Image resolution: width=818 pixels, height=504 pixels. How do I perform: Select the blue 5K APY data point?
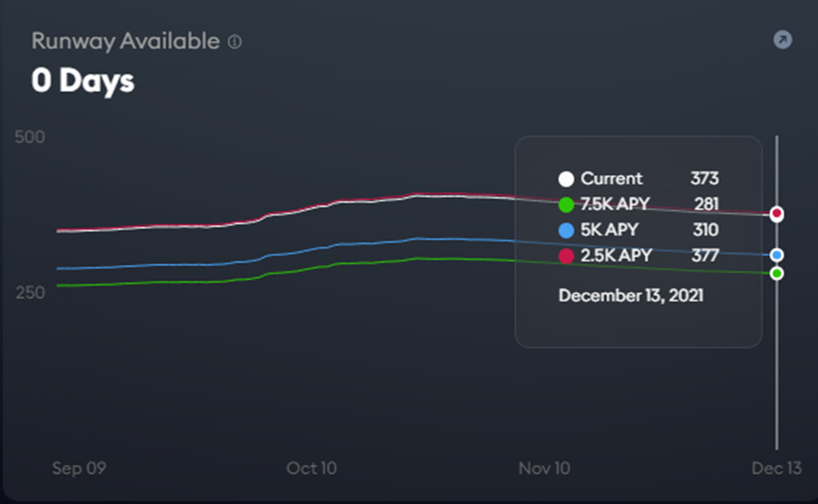(777, 255)
